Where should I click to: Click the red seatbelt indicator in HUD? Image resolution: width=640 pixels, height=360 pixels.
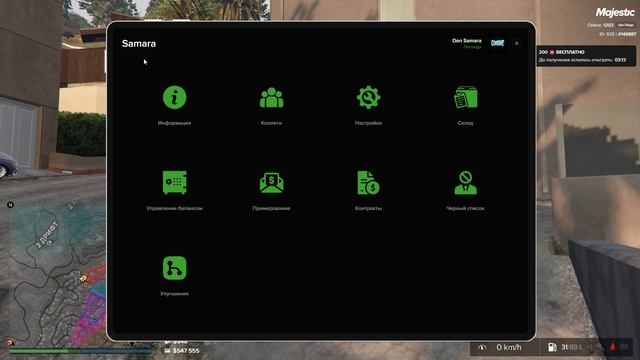pyautogui.click(x=612, y=347)
